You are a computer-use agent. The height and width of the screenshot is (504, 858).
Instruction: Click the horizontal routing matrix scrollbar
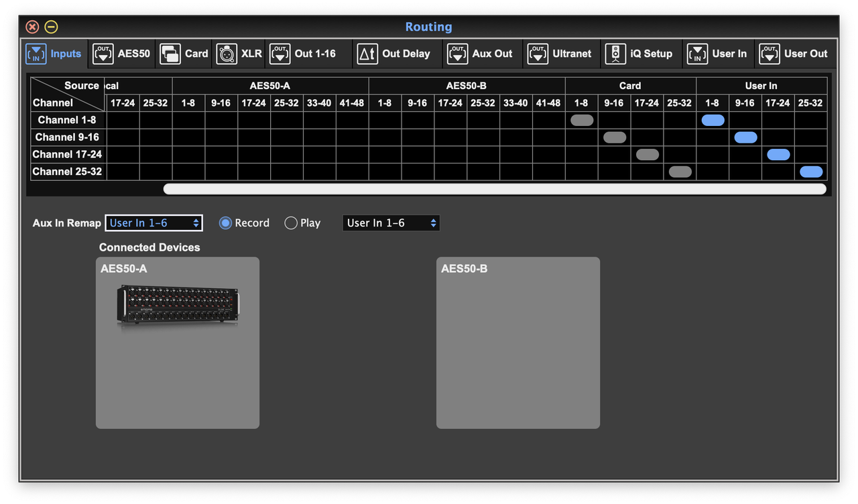pos(495,186)
